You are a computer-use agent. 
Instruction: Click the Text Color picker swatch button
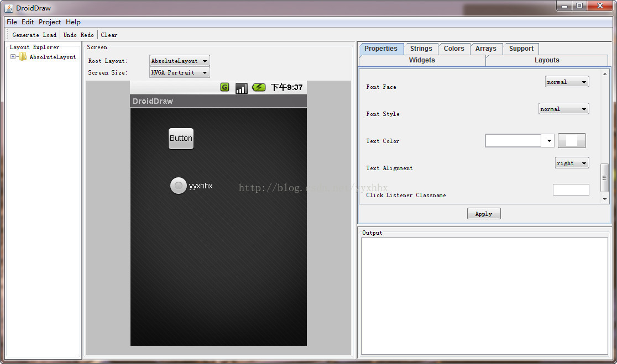(572, 140)
